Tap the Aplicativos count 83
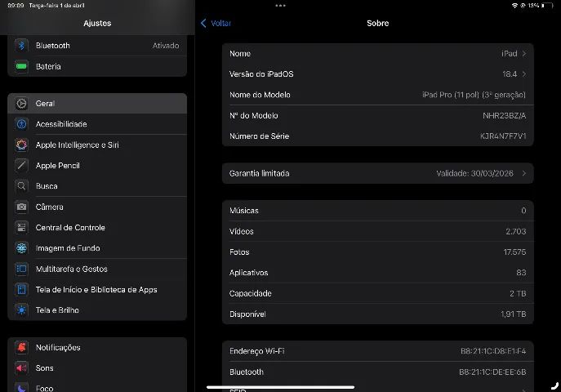This screenshot has width=561, height=392. [x=521, y=273]
